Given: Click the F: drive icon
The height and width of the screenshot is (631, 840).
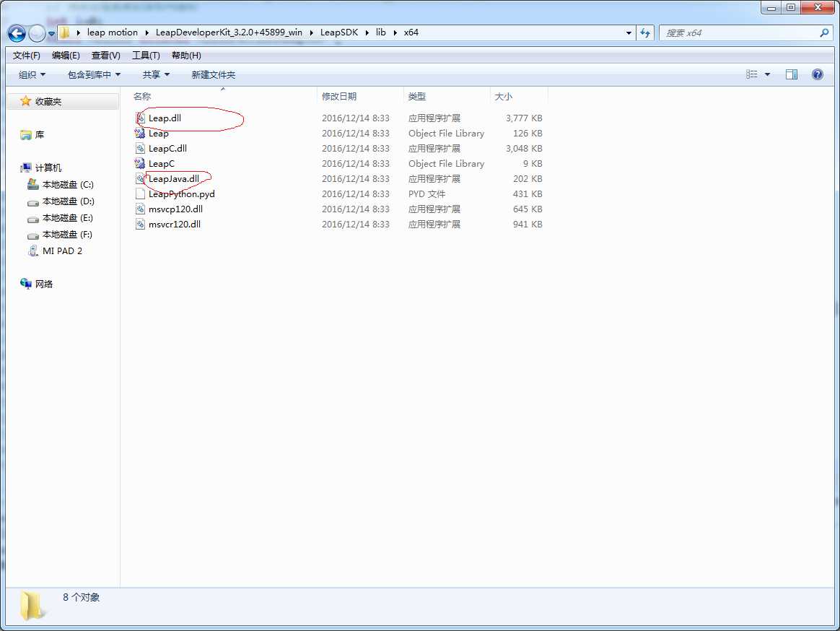Looking at the screenshot, I should tap(33, 235).
